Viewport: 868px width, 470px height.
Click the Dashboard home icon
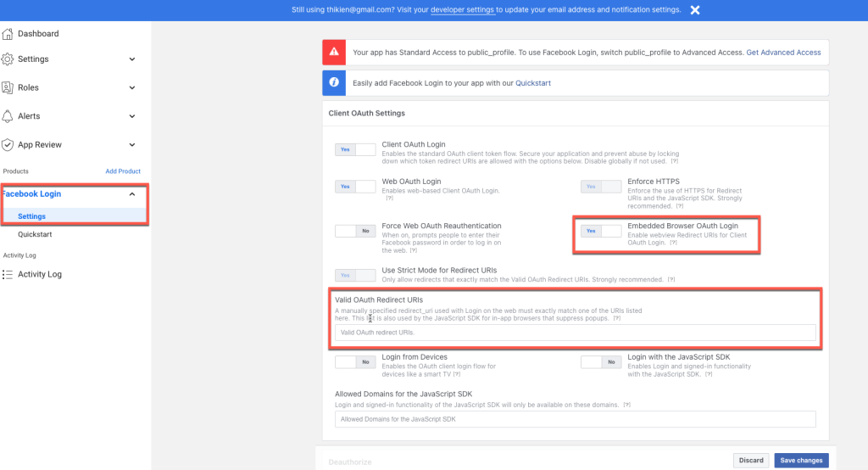(x=7, y=34)
